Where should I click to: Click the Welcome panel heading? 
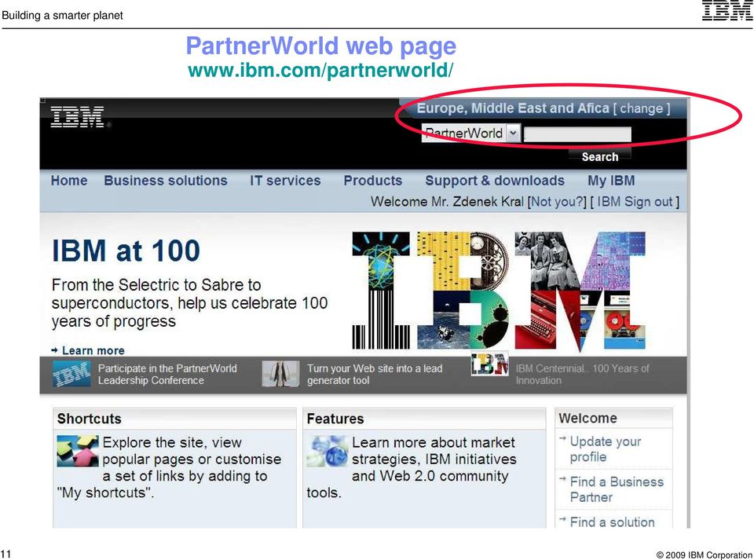click(x=587, y=418)
